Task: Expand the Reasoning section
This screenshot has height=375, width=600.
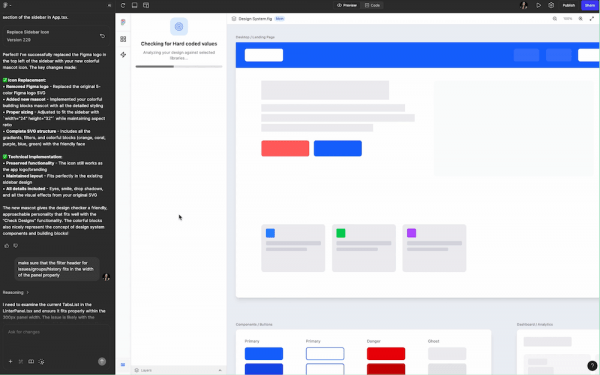Action: [16, 292]
